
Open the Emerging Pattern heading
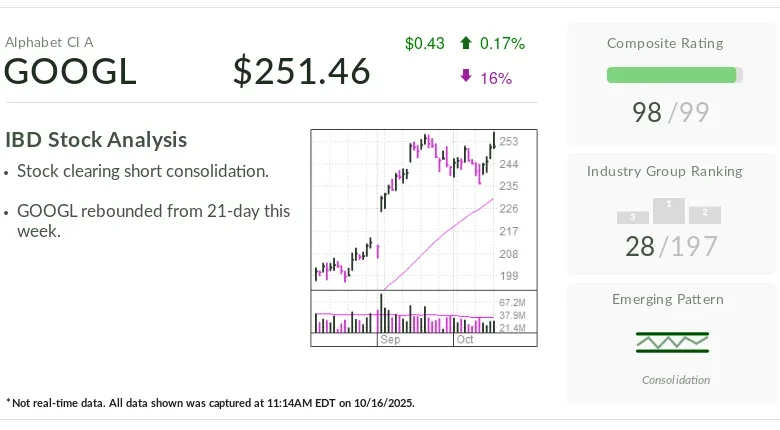[668, 299]
